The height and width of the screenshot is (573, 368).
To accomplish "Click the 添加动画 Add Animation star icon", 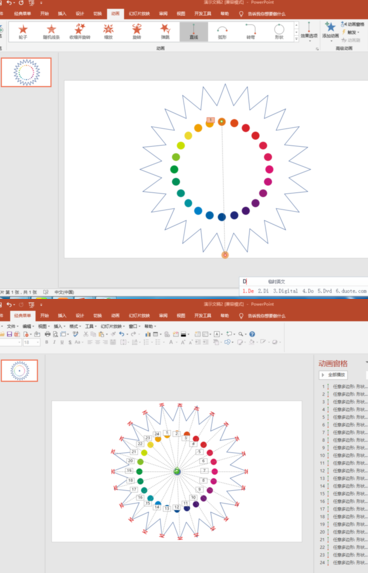I will coord(330,27).
